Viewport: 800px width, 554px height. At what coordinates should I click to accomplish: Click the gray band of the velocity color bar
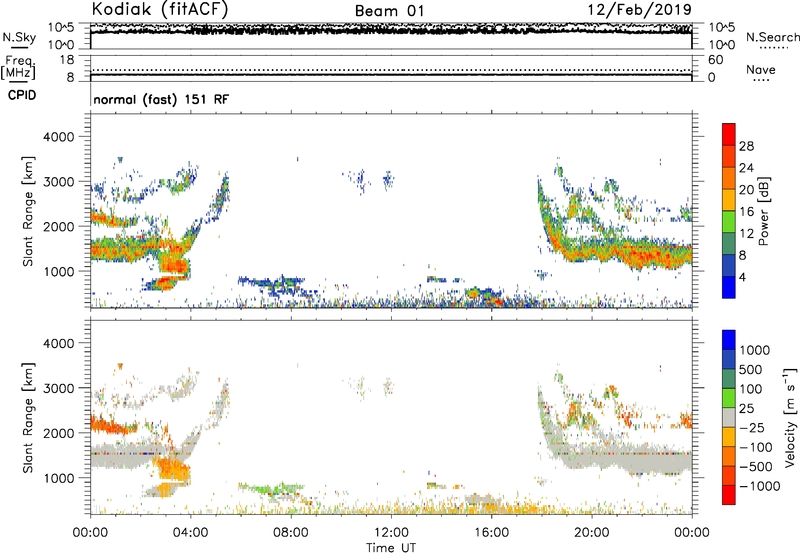coord(729,418)
